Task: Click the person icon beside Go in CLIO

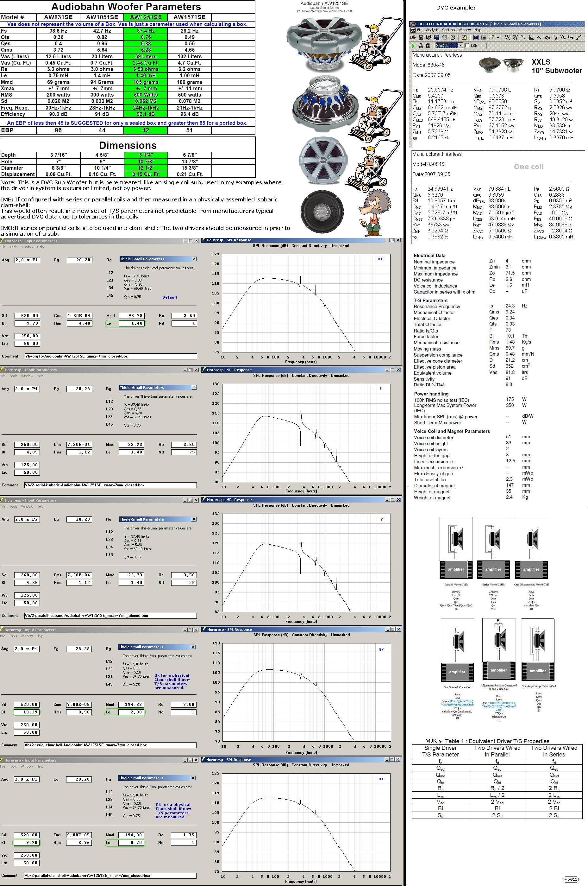Action: tap(421, 46)
